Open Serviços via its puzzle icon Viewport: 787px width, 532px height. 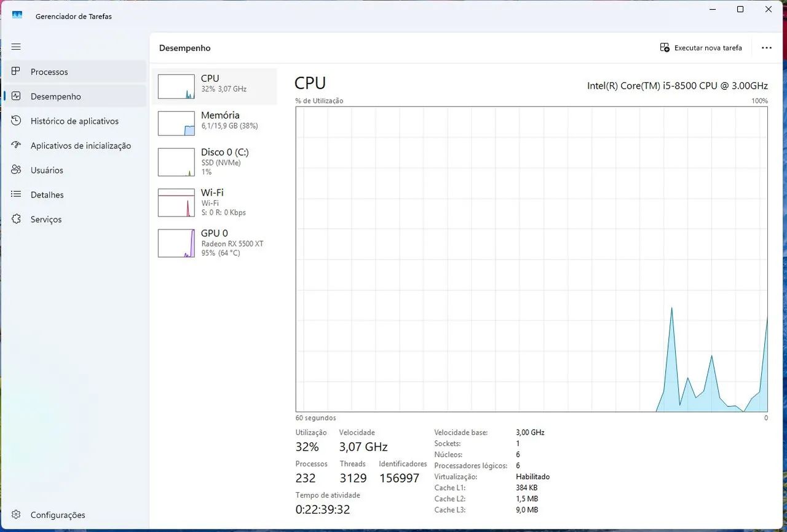click(16, 219)
